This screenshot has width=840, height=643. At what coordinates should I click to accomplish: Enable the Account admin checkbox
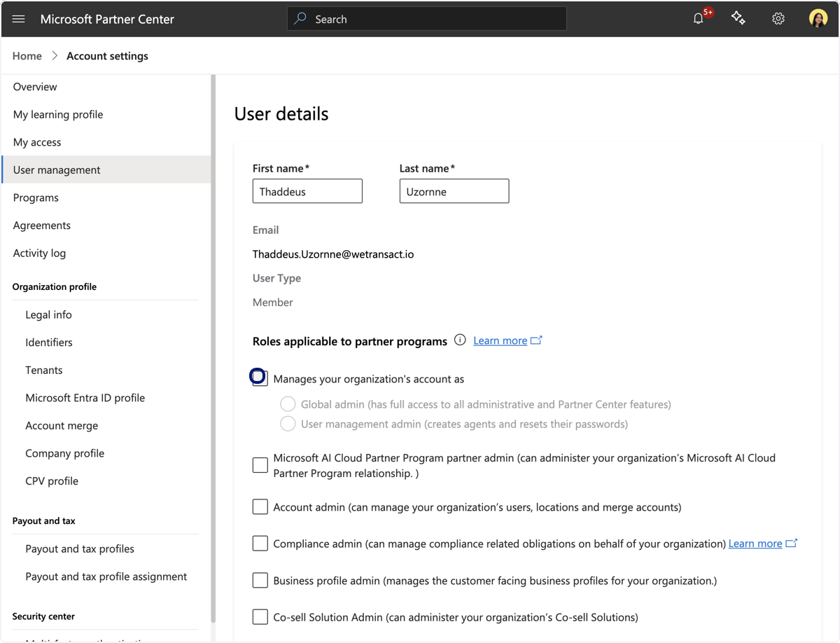[260, 506]
